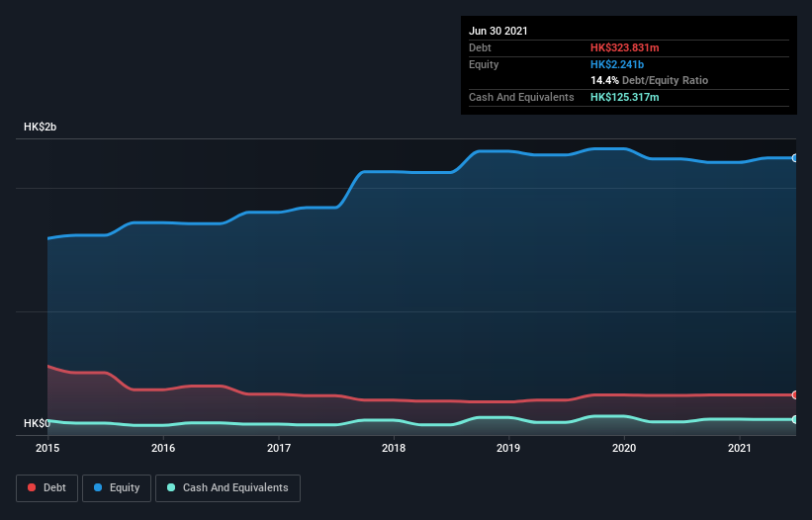Click the Debt data point at chart end

pos(795,394)
